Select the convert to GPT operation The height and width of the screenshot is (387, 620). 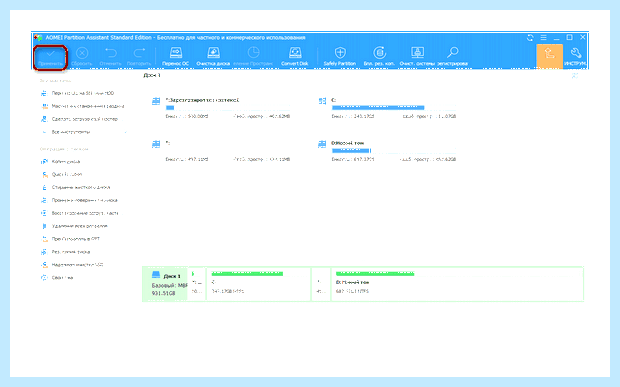[70, 239]
